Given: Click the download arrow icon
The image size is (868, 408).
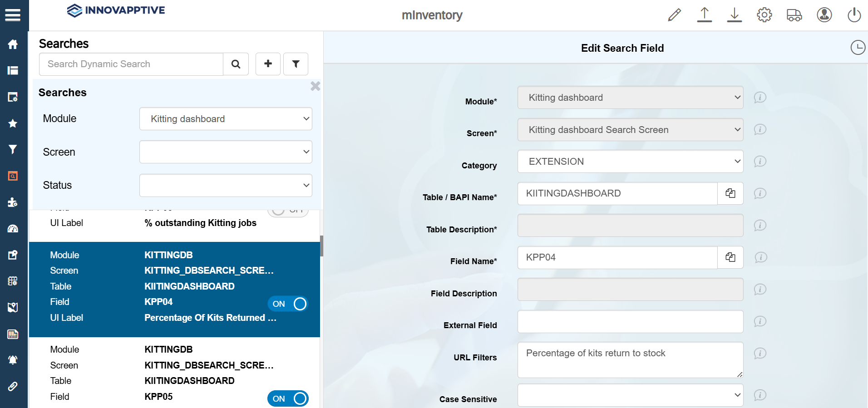Looking at the screenshot, I should (x=734, y=15).
